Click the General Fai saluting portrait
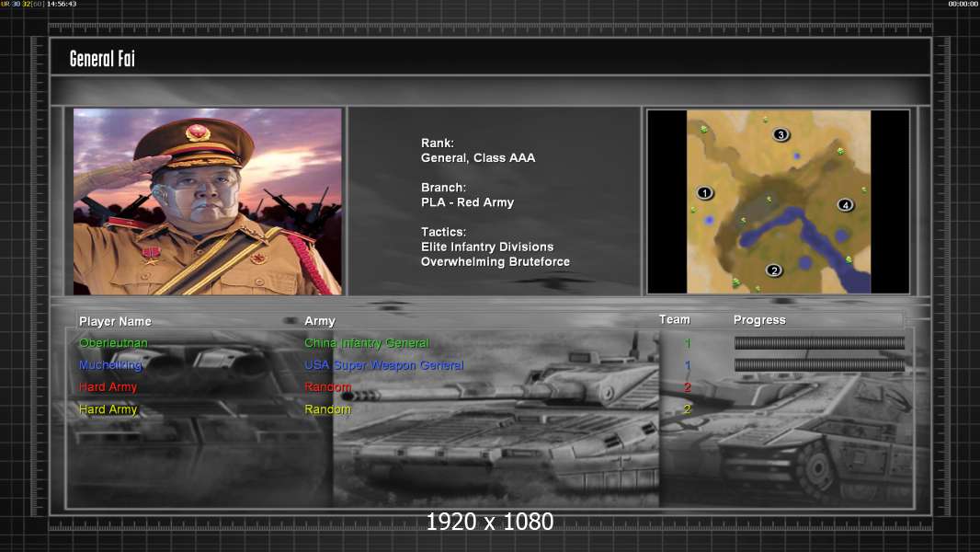This screenshot has width=980, height=552. (208, 201)
